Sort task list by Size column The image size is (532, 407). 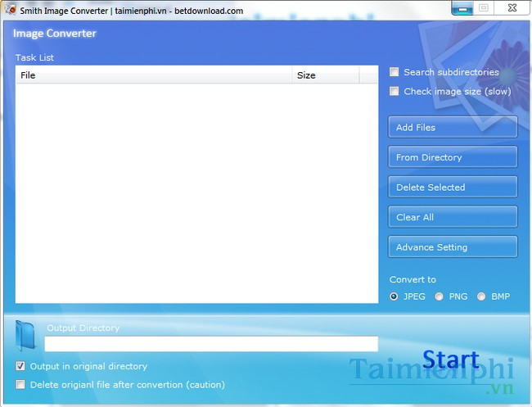pos(326,75)
